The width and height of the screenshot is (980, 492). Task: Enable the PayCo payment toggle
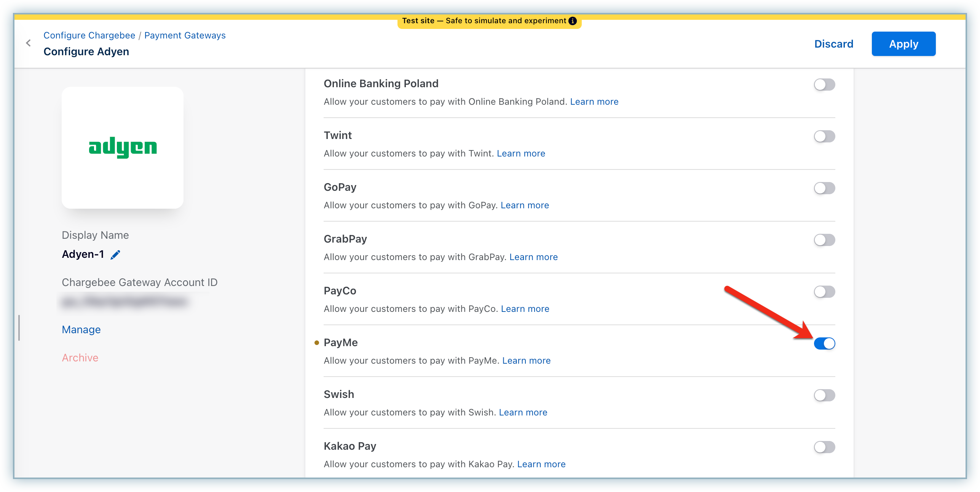coord(824,292)
